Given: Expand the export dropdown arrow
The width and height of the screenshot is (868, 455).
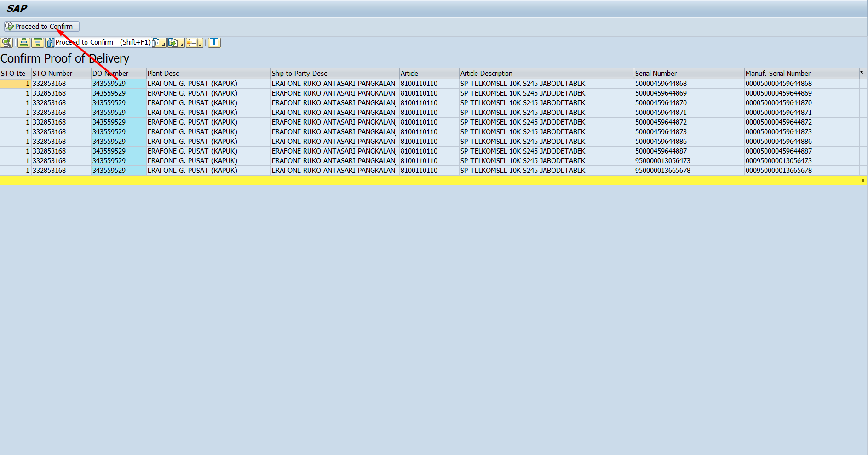Looking at the screenshot, I should (x=182, y=45).
